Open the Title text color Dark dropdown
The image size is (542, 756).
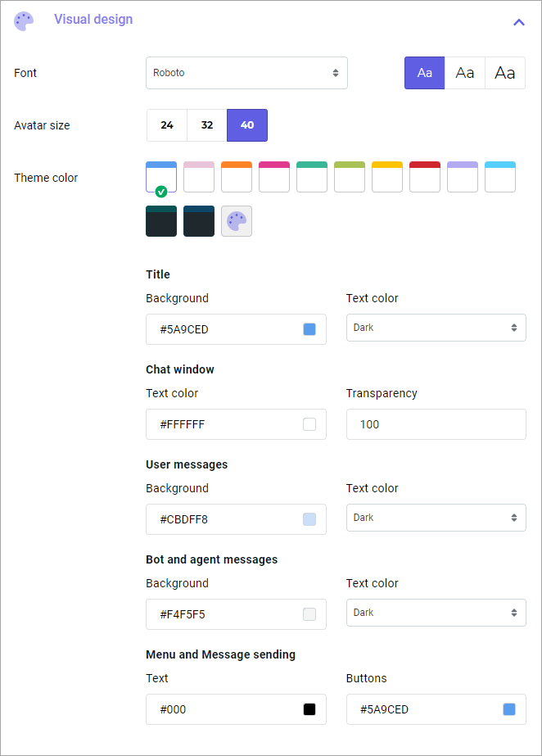click(436, 327)
